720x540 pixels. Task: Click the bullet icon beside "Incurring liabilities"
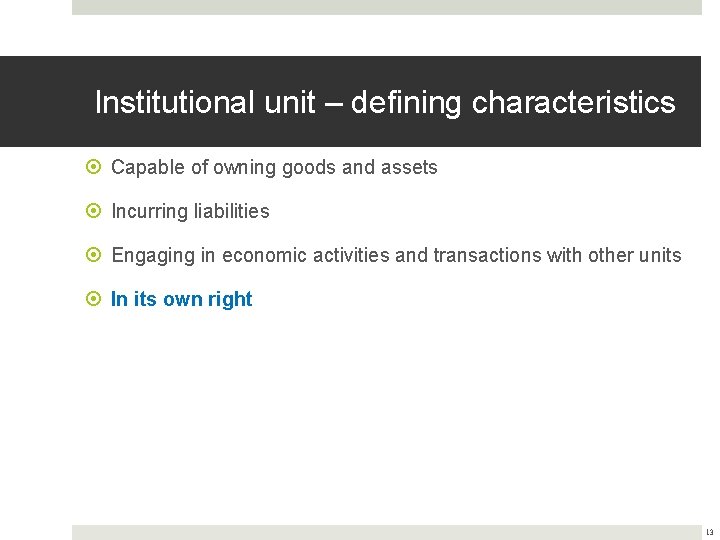[93, 211]
